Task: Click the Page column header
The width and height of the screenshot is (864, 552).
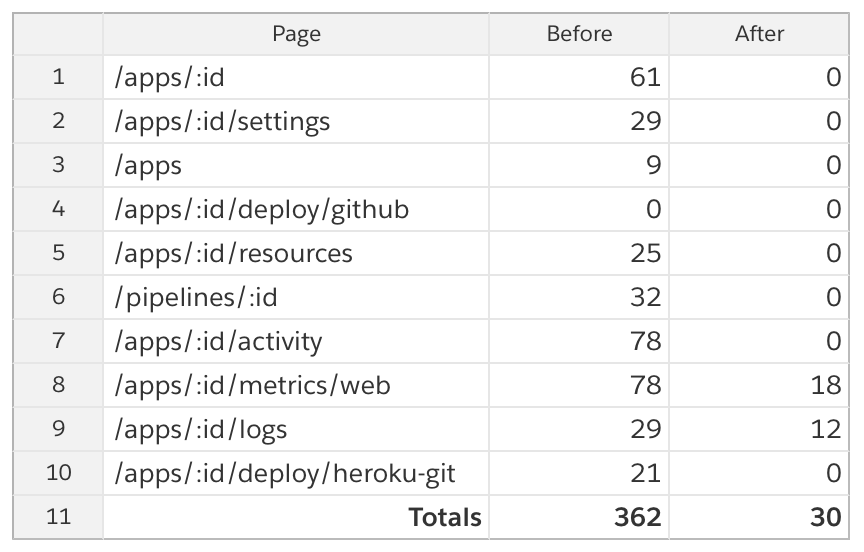Action: coord(296,34)
